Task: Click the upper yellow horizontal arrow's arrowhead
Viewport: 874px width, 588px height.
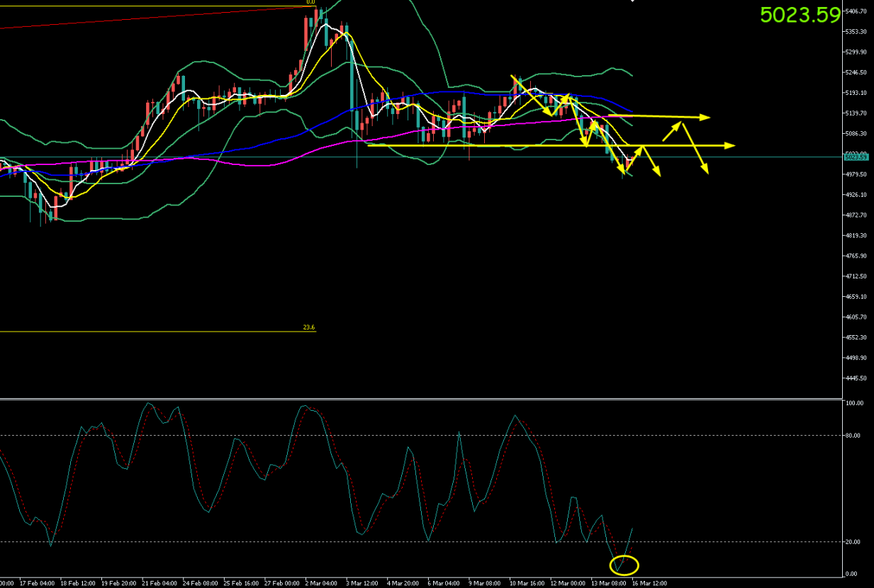Action: point(705,117)
